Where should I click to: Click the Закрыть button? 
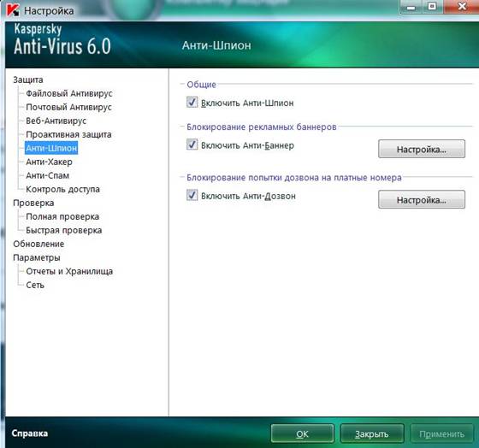tap(372, 433)
